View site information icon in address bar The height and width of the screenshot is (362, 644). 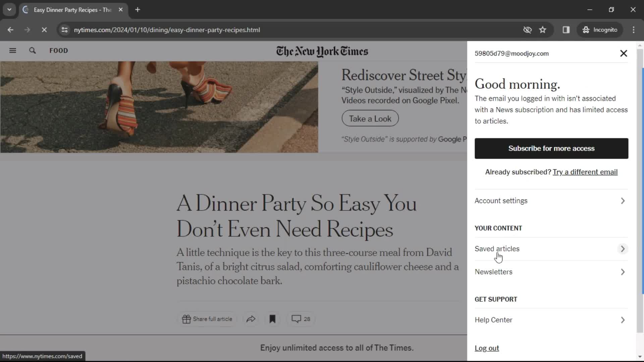pyautogui.click(x=65, y=30)
